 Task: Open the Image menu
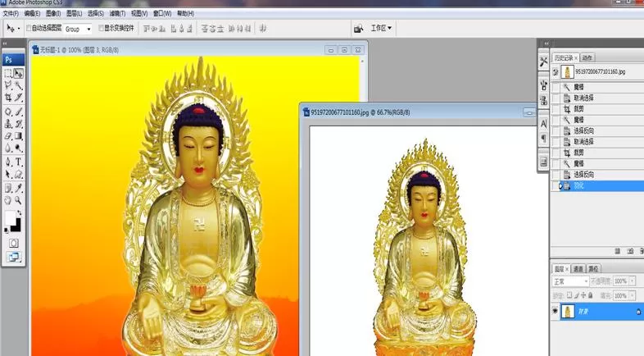click(x=53, y=14)
